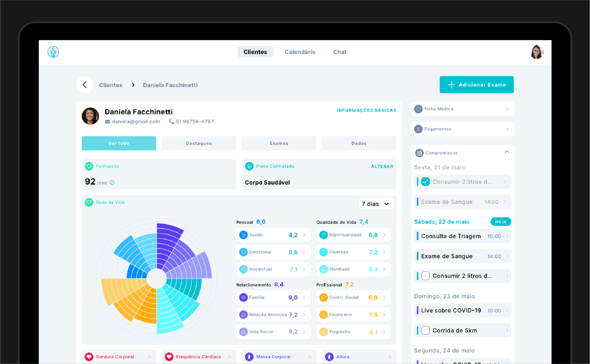
Task: Check the Corrida de 5km task
Action: 425,330
